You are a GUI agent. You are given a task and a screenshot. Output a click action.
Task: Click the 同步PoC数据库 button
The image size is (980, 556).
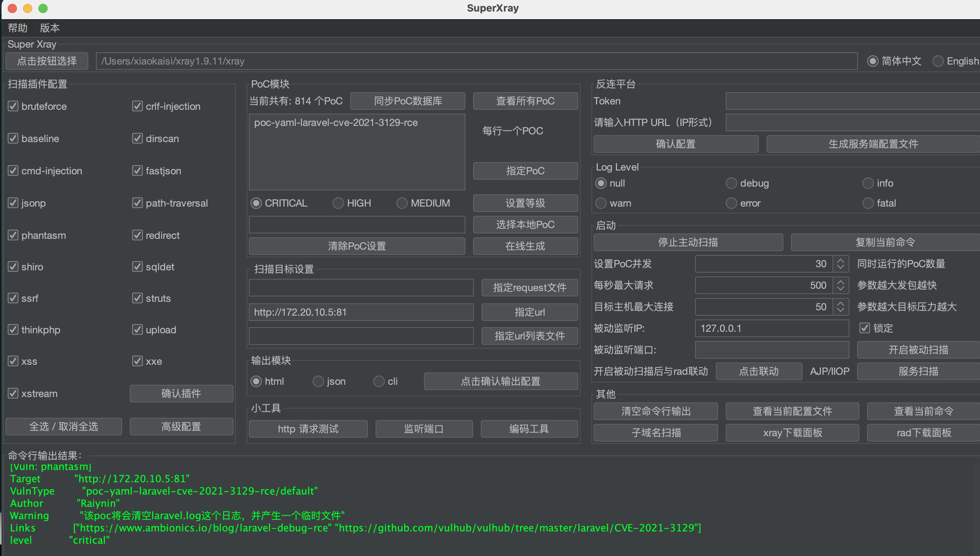click(x=407, y=101)
